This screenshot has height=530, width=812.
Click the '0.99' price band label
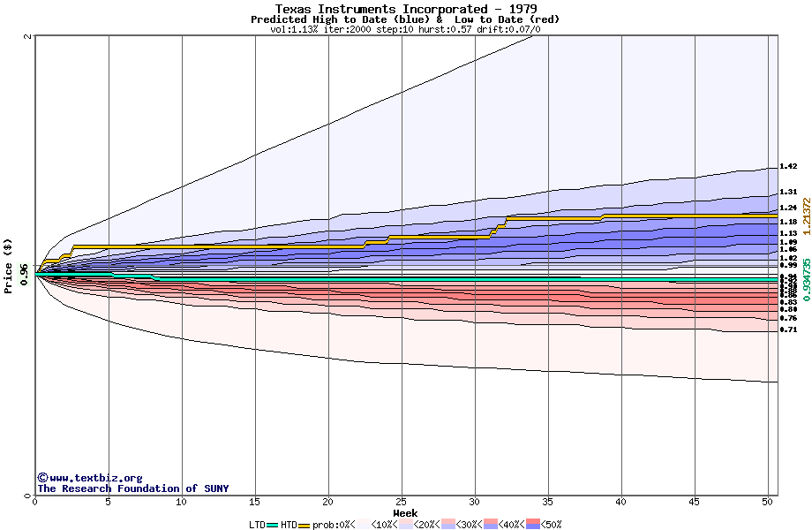(788, 265)
